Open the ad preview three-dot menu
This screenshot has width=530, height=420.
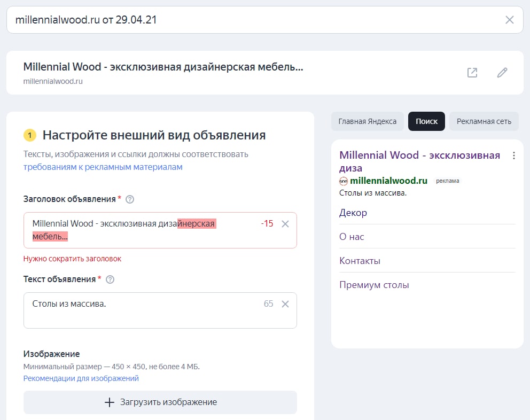pos(514,155)
